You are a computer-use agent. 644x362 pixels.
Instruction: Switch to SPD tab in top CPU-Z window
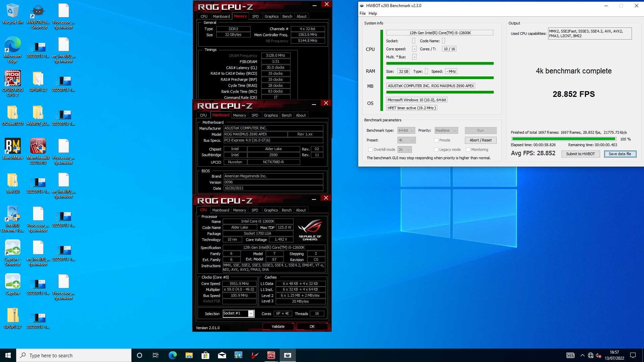point(255,16)
